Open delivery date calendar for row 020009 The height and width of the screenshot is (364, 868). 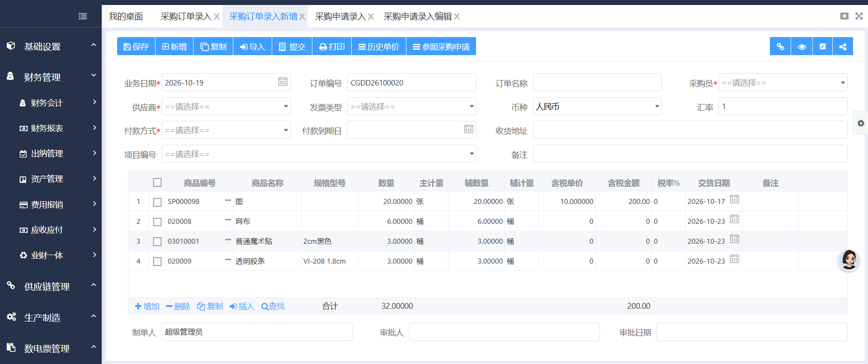pyautogui.click(x=735, y=259)
